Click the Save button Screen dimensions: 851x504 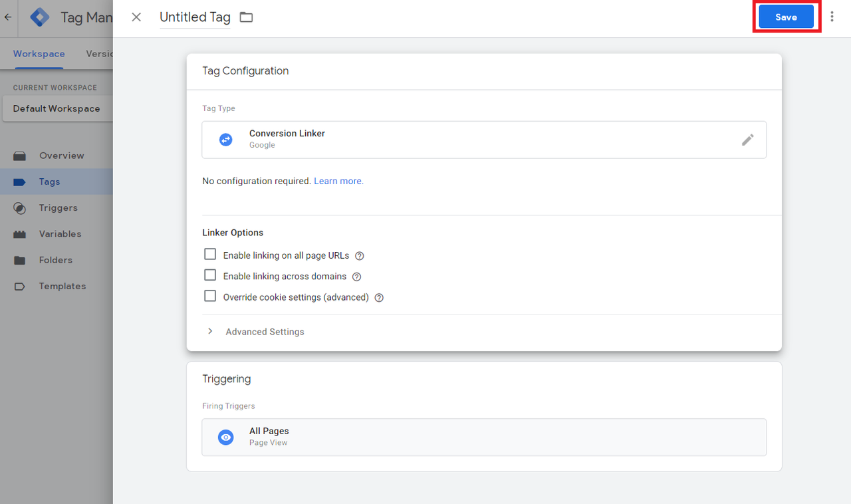(x=787, y=17)
